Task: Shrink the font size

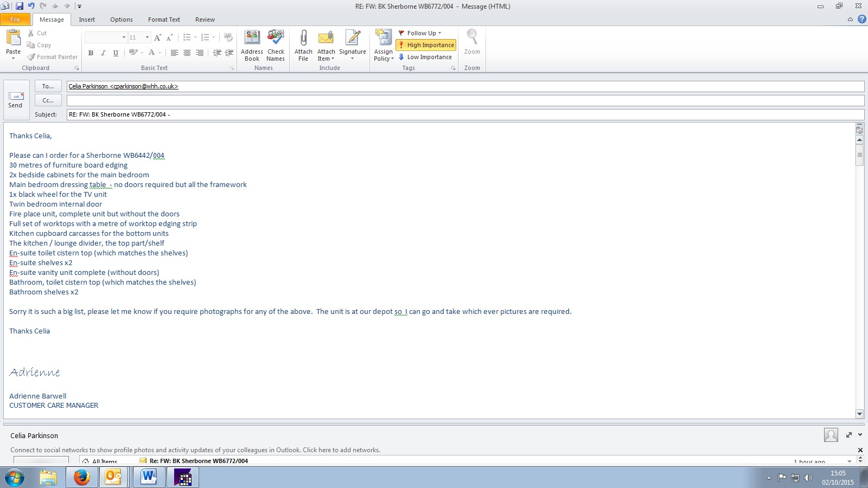Action: click(170, 37)
